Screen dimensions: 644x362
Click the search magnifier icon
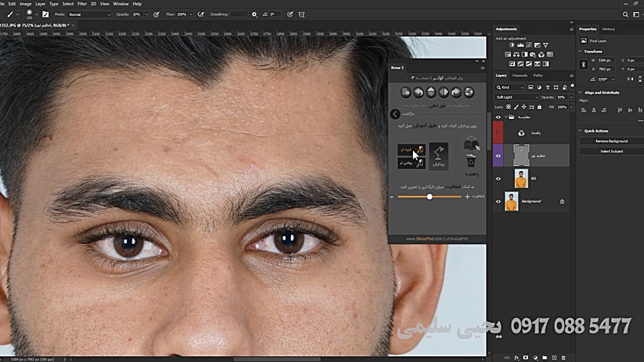[625, 14]
